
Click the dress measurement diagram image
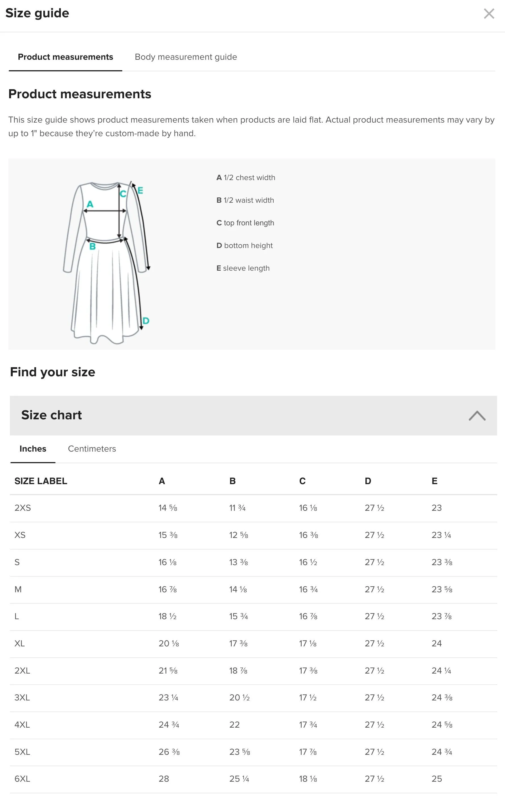(x=106, y=262)
